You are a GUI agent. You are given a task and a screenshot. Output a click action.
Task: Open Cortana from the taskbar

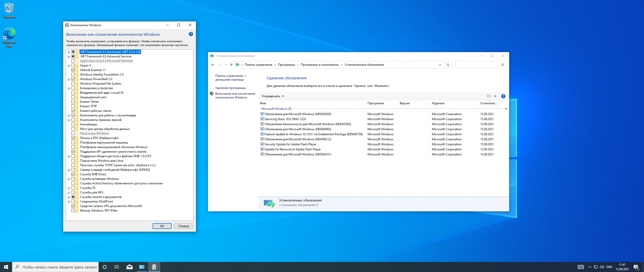105,267
